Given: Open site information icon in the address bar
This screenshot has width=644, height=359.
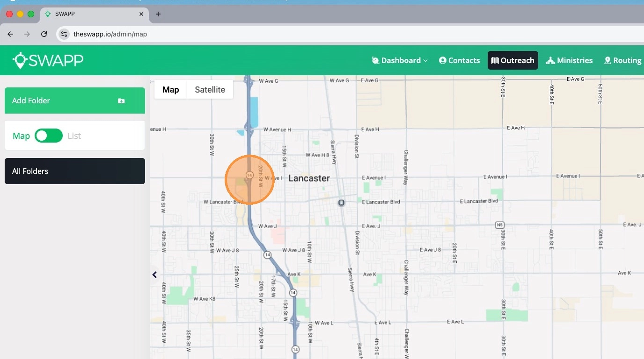Looking at the screenshot, I should click(x=65, y=34).
